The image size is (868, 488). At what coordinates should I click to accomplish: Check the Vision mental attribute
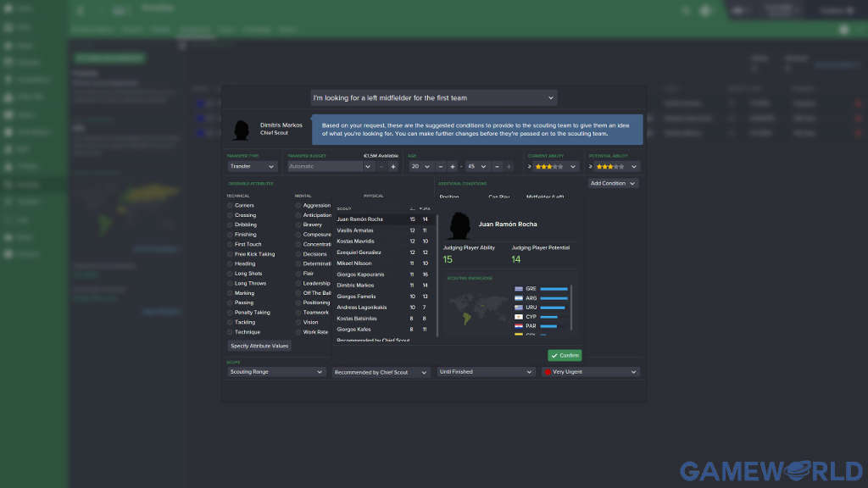coord(298,323)
